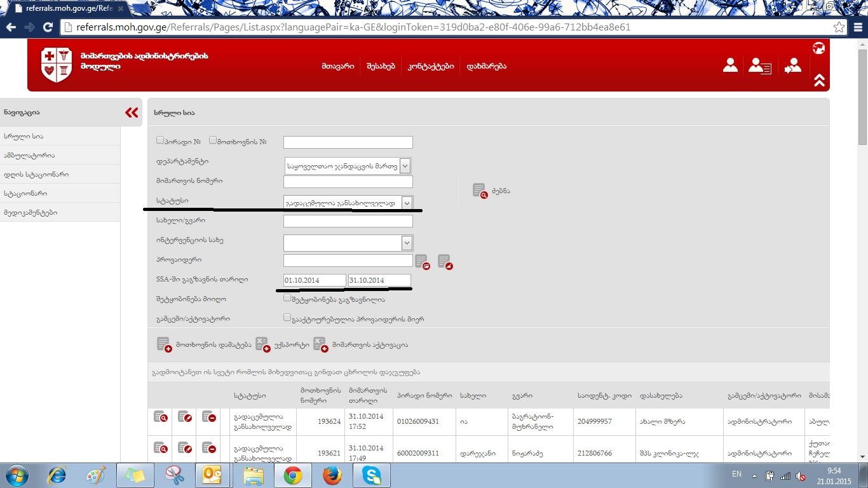Open the ინტერვენციის სახე dropdown
The width and height of the screenshot is (868, 488).
(406, 243)
